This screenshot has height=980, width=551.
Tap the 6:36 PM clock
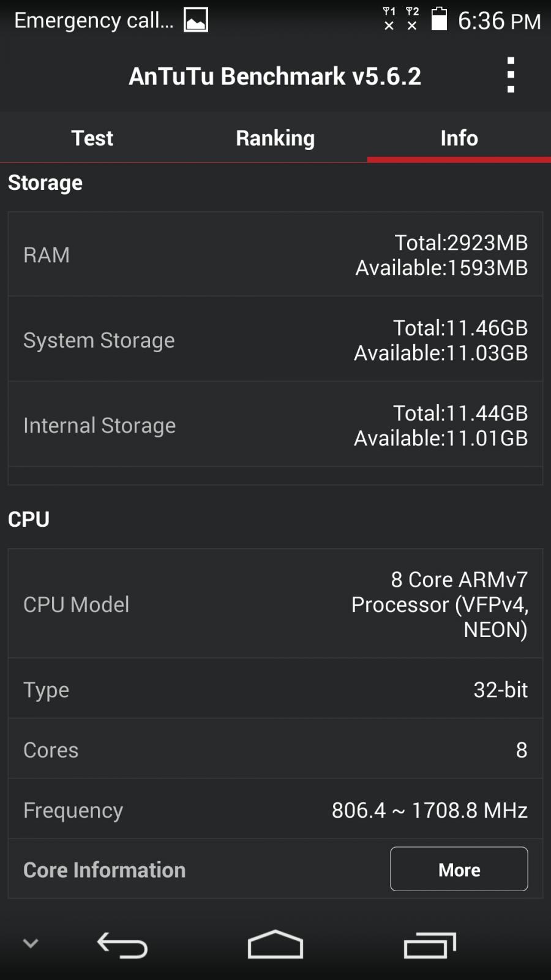tap(500, 21)
